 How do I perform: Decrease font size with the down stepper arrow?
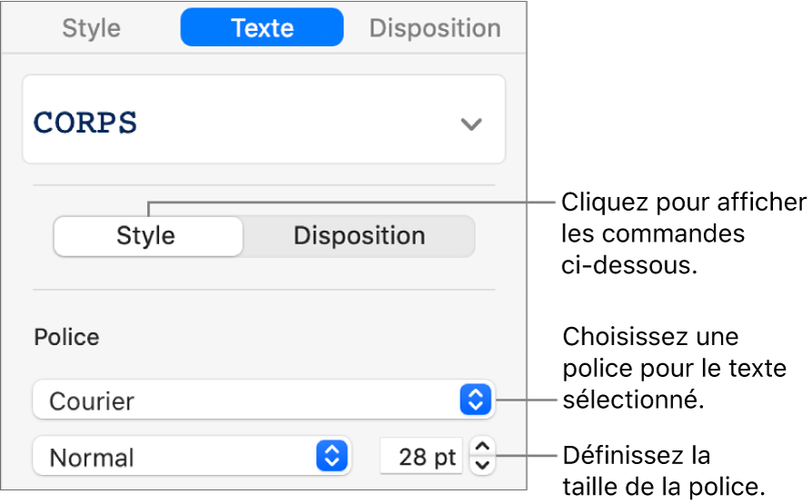point(481,465)
